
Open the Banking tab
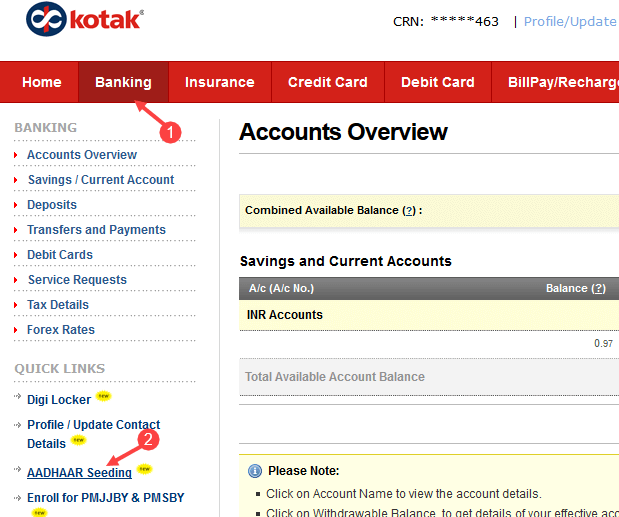coord(123,82)
